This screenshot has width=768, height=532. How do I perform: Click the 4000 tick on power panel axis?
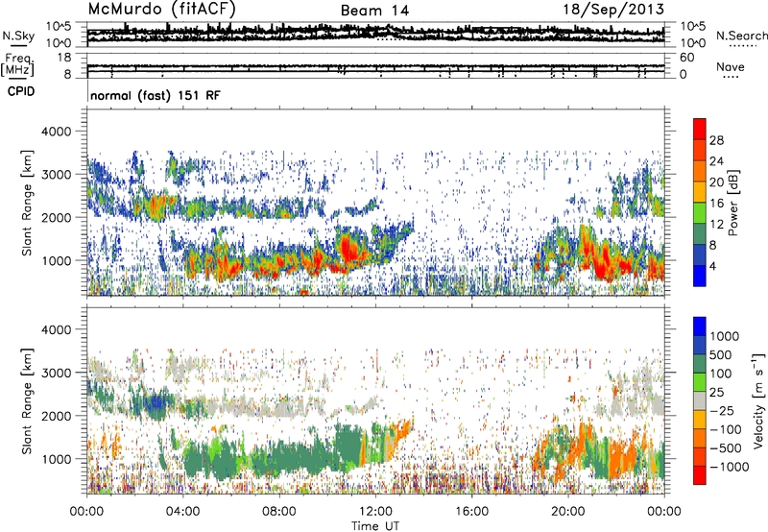(56, 132)
